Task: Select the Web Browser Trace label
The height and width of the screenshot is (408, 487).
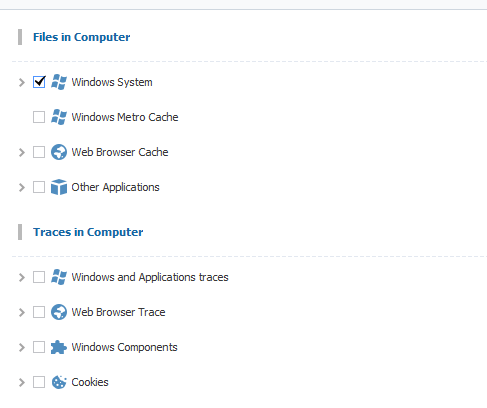Action: click(x=118, y=312)
